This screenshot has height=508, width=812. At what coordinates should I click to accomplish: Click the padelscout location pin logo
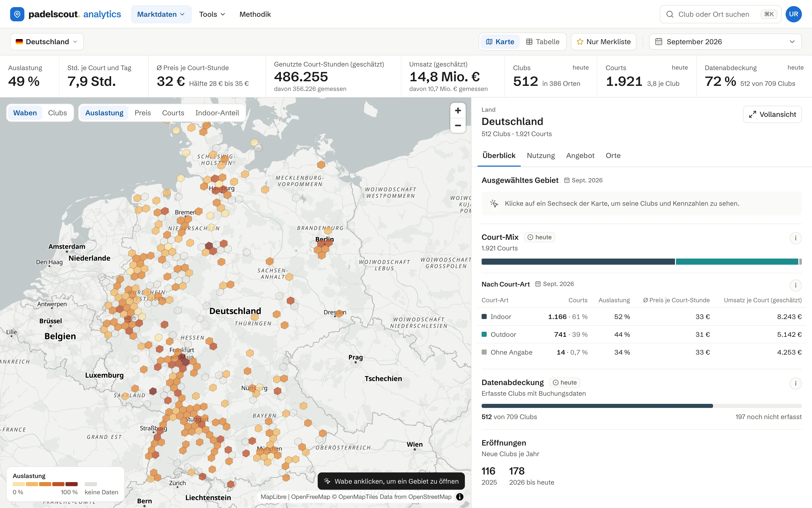pyautogui.click(x=17, y=14)
